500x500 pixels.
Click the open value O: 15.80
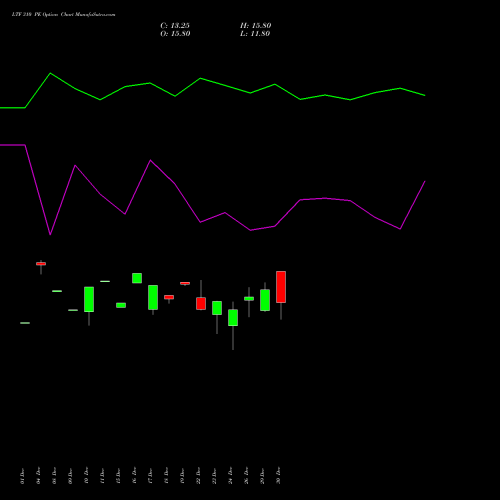click(175, 34)
